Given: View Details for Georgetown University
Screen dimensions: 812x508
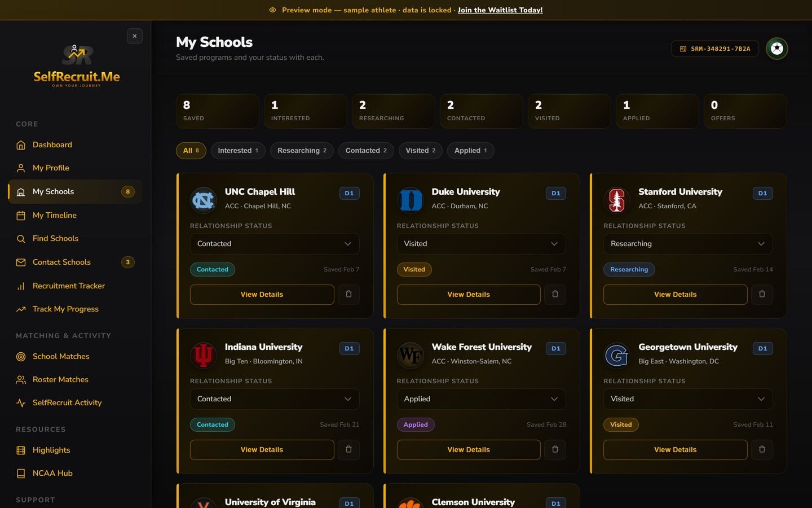Looking at the screenshot, I should pos(676,450).
